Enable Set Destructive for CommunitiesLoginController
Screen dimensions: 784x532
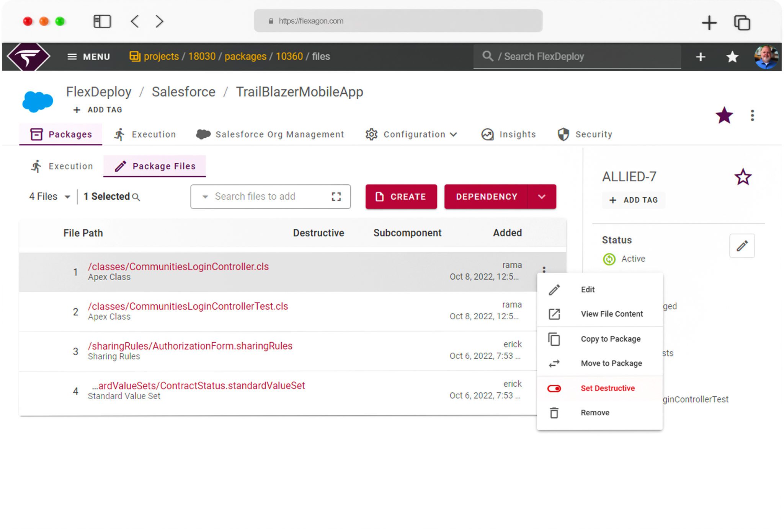pyautogui.click(x=608, y=388)
